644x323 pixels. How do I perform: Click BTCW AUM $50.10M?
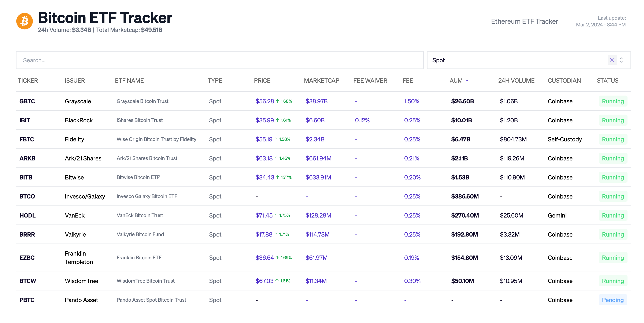[462, 281]
